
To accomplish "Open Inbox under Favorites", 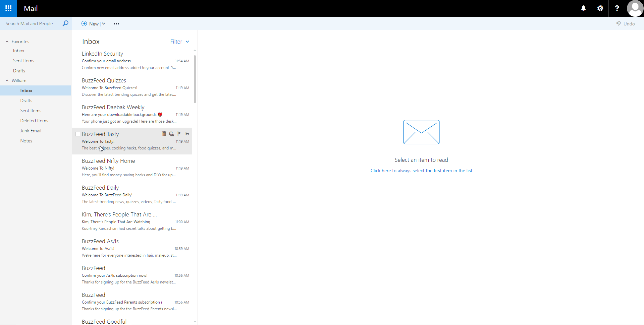I will point(19,51).
